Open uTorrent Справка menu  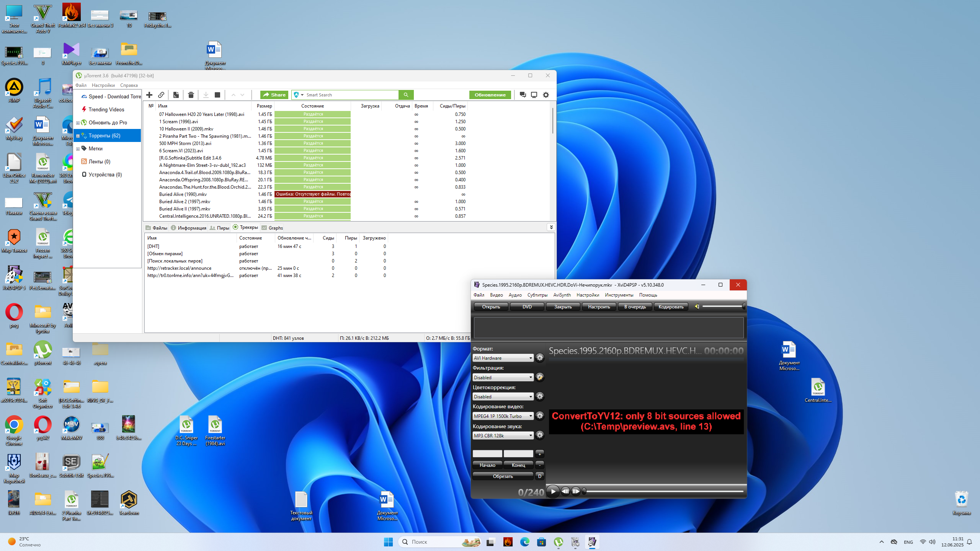tap(129, 85)
